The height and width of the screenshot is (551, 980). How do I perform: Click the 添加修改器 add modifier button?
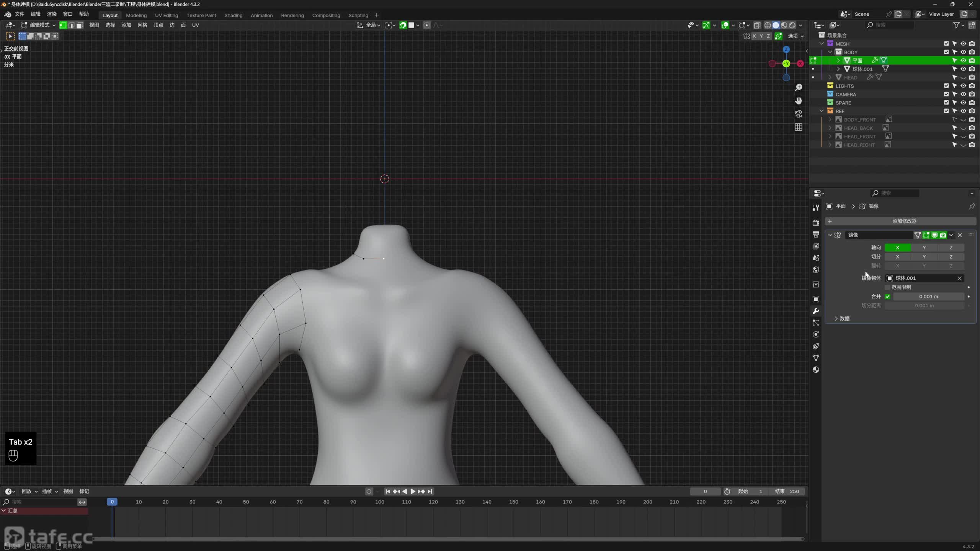pyautogui.click(x=900, y=221)
